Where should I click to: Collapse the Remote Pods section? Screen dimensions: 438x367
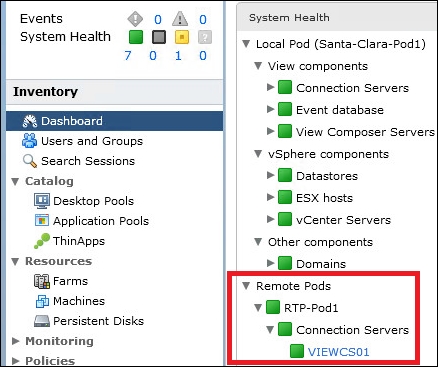[x=246, y=286]
